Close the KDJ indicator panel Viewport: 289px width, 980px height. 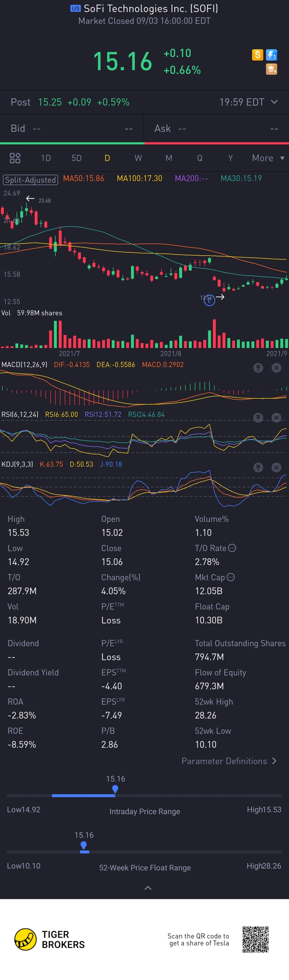pos(276,467)
